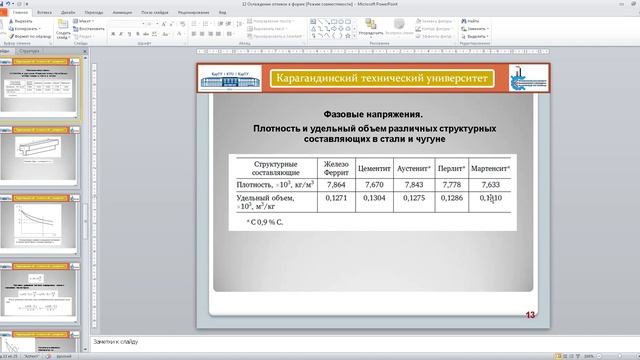Open the font name combo box
This screenshot has width=640, height=360.
tap(128, 24)
